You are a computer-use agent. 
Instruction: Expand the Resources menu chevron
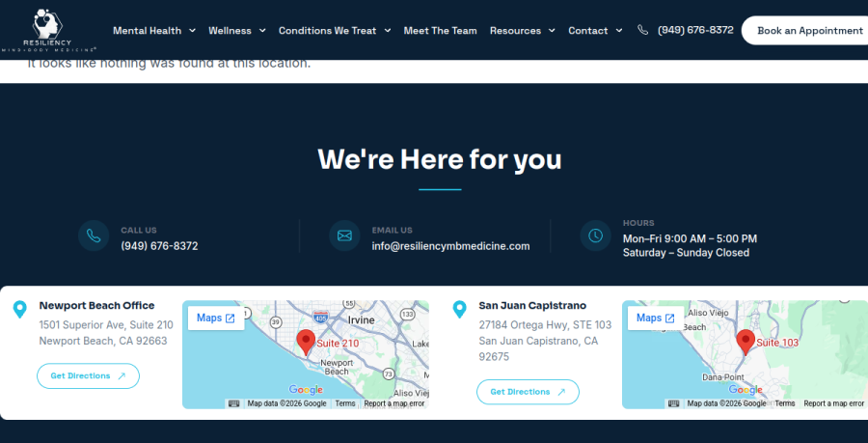coord(552,31)
